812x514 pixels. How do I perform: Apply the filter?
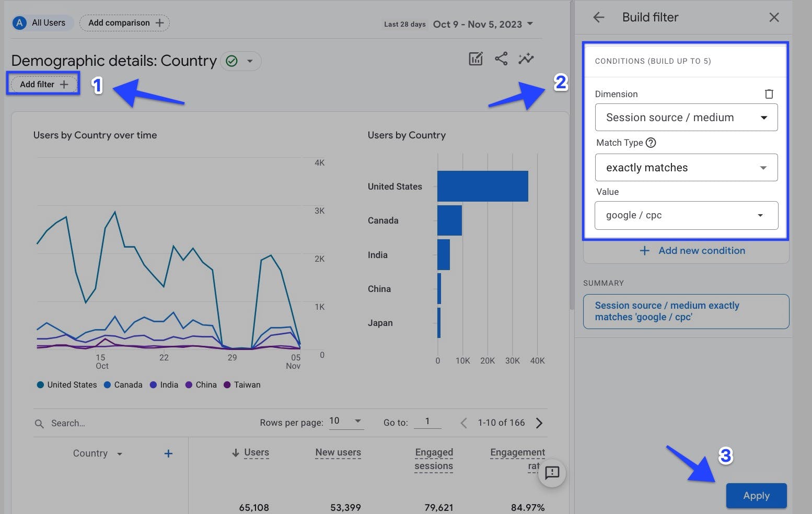point(756,495)
